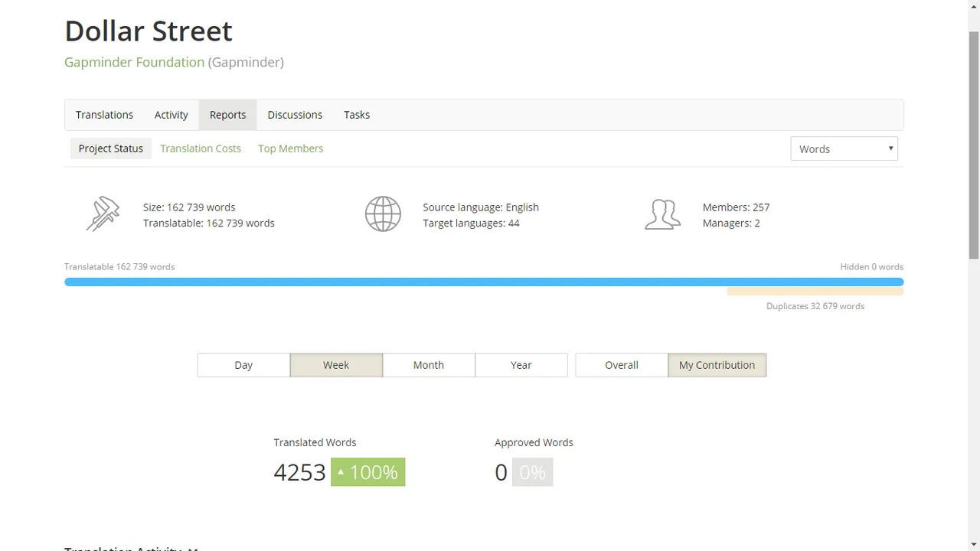This screenshot has height=551, width=980.
Task: Open the Translations tab
Action: point(104,115)
